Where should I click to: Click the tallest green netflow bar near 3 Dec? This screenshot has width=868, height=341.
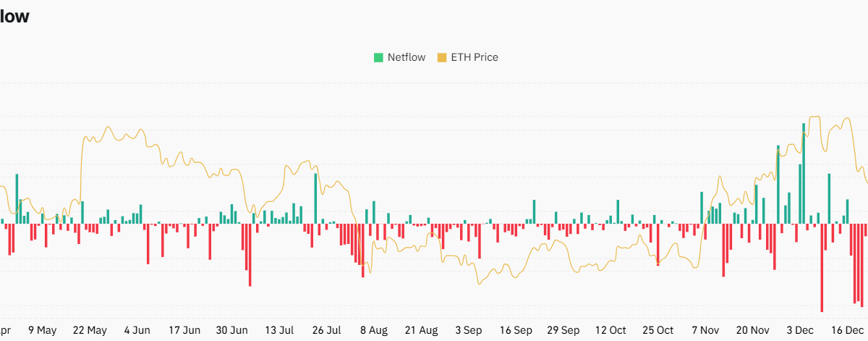pyautogui.click(x=804, y=174)
